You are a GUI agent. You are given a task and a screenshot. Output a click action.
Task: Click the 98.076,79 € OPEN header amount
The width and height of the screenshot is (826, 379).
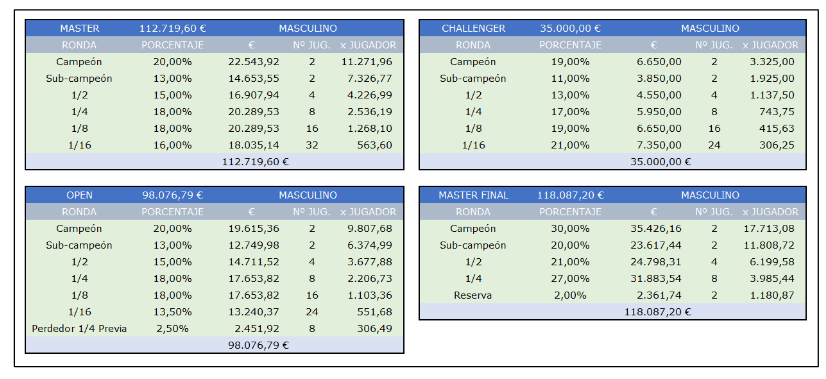pos(172,195)
